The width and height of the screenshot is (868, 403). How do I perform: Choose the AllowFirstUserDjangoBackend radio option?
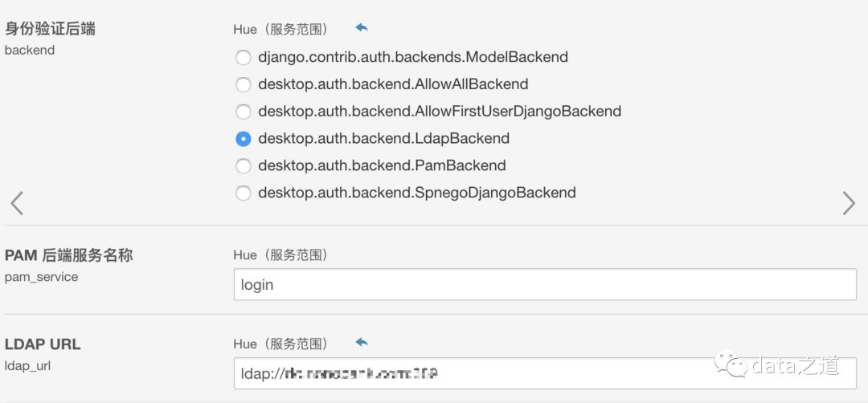point(243,112)
